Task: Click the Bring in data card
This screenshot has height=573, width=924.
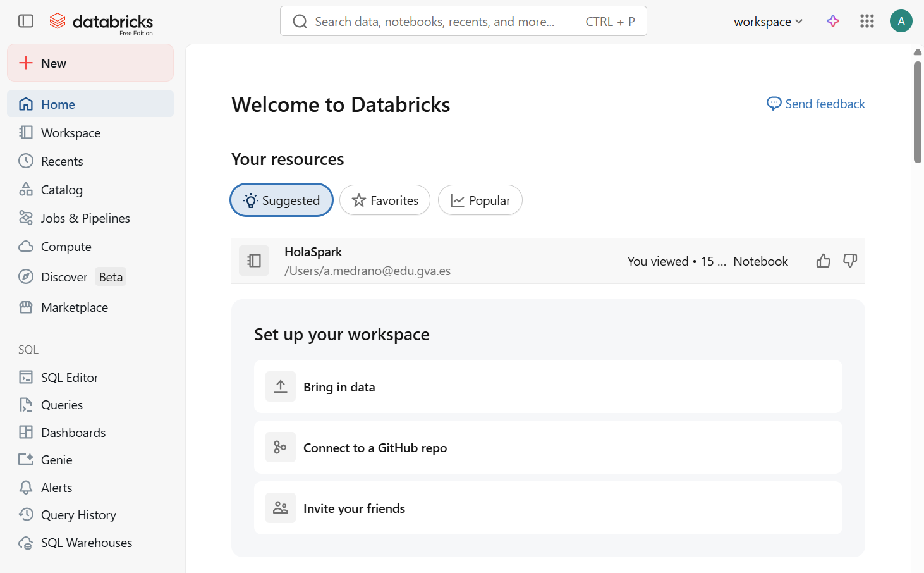Action: 548,386
